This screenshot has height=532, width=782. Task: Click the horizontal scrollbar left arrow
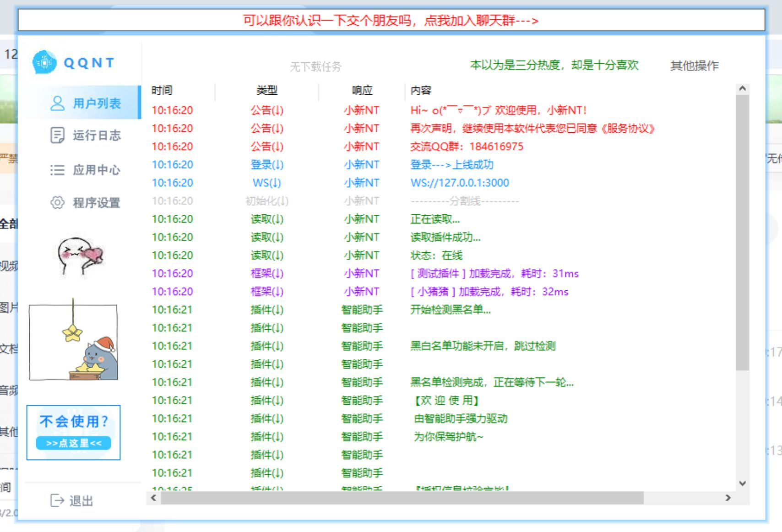coord(154,498)
